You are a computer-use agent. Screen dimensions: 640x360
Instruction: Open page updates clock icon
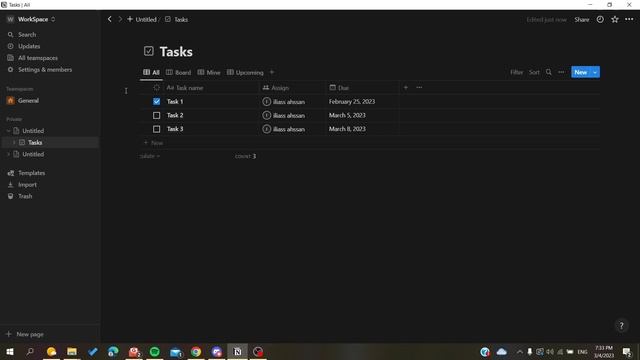pos(600,19)
